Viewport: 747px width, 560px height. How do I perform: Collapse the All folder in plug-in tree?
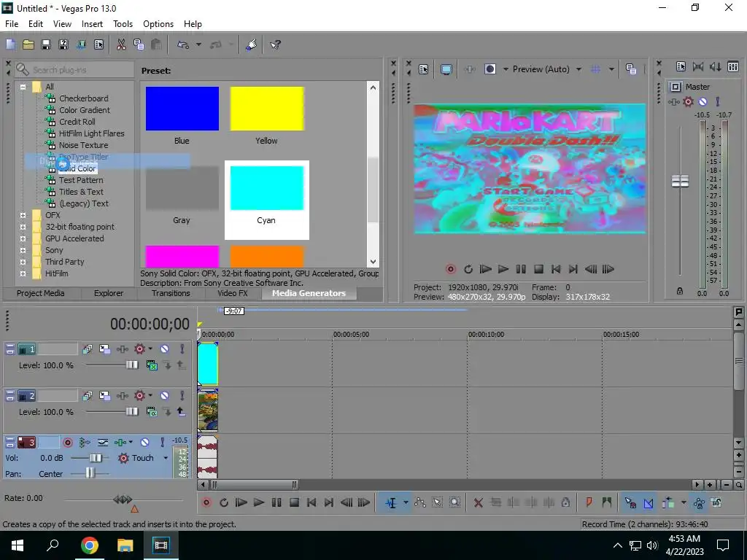coord(23,87)
